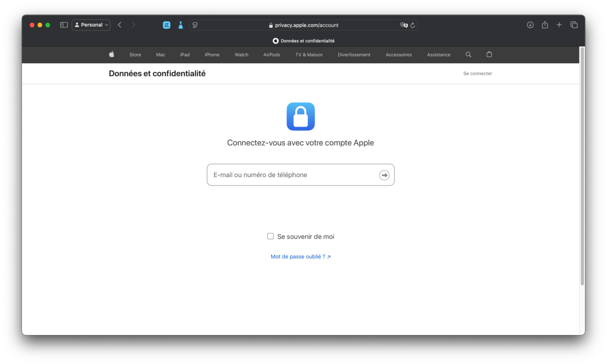607x364 pixels.
Task: Open the shopping bag
Action: coord(489,54)
